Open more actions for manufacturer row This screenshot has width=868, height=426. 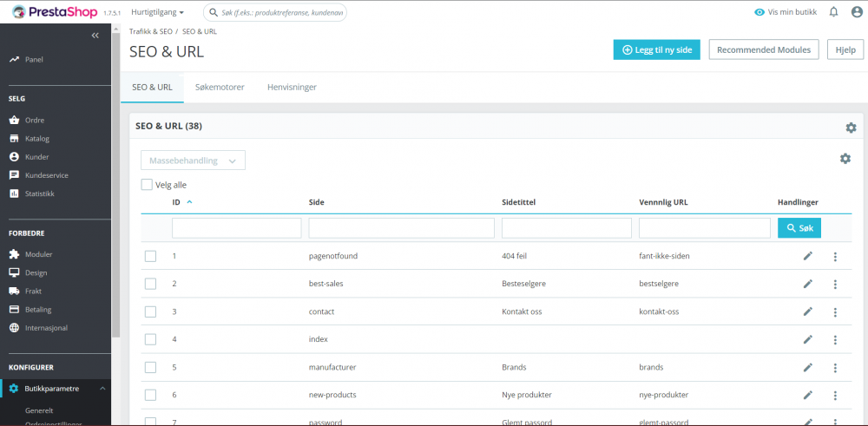pos(835,367)
